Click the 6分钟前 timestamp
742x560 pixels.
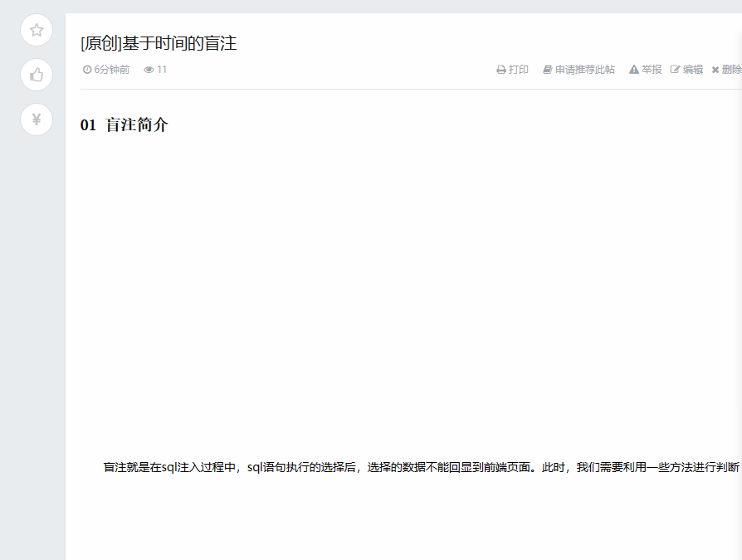click(x=106, y=70)
